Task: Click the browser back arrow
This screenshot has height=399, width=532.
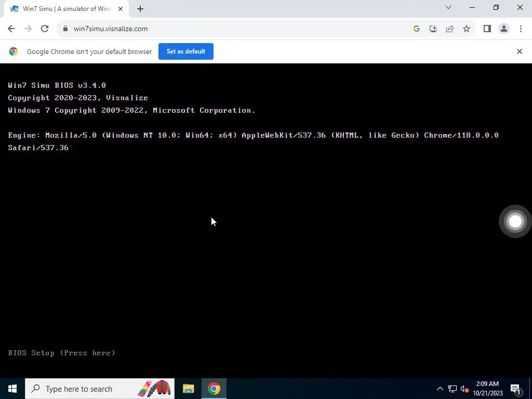Action: click(x=11, y=29)
